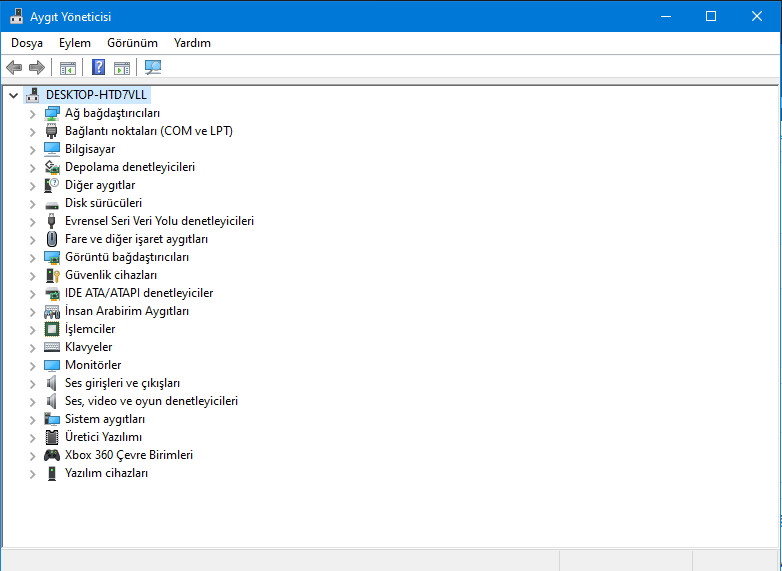Click the İnsan Arabirim Aygıtları icon
The height and width of the screenshot is (571, 782).
[52, 312]
